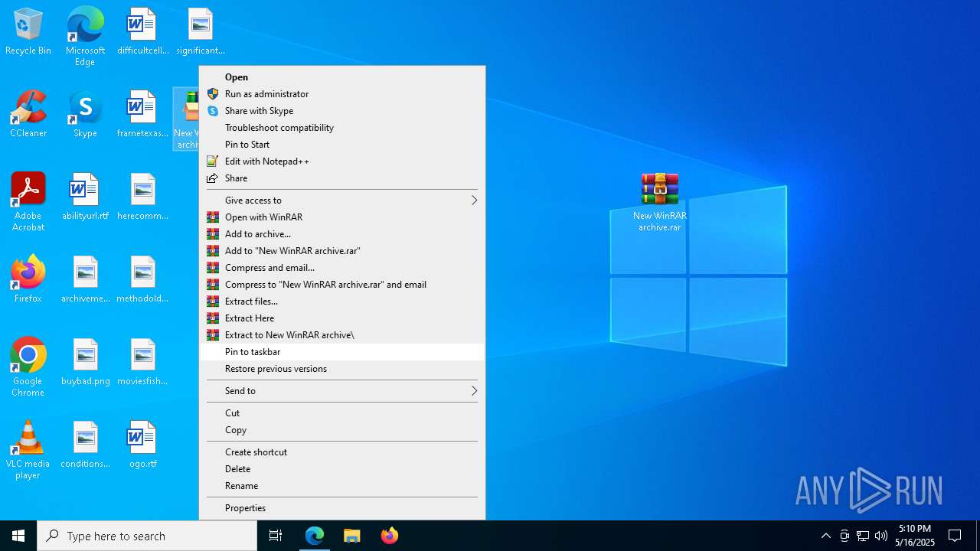
Task: Choose Delete in the context menu
Action: pos(342,469)
